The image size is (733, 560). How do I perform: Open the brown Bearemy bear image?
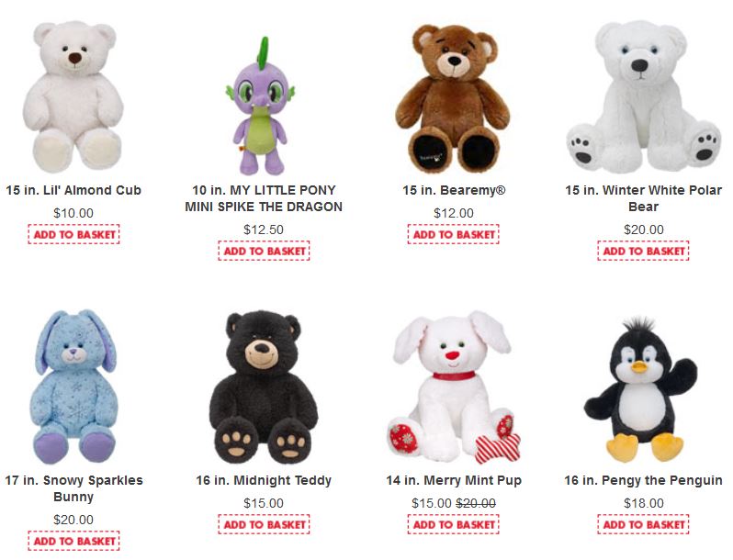(453, 98)
